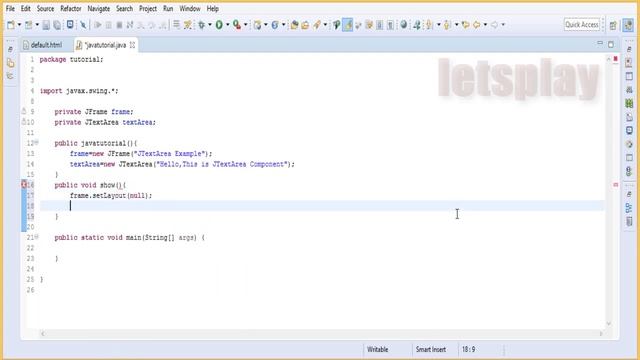Image resolution: width=640 pixels, height=360 pixels.
Task: Maximize the editor area
Action: 611,44
